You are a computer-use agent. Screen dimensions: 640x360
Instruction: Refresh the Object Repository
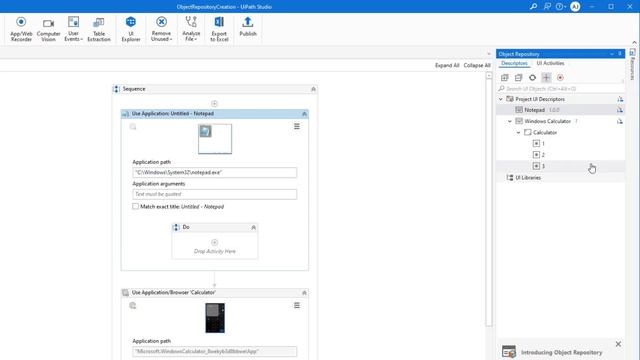(532, 78)
